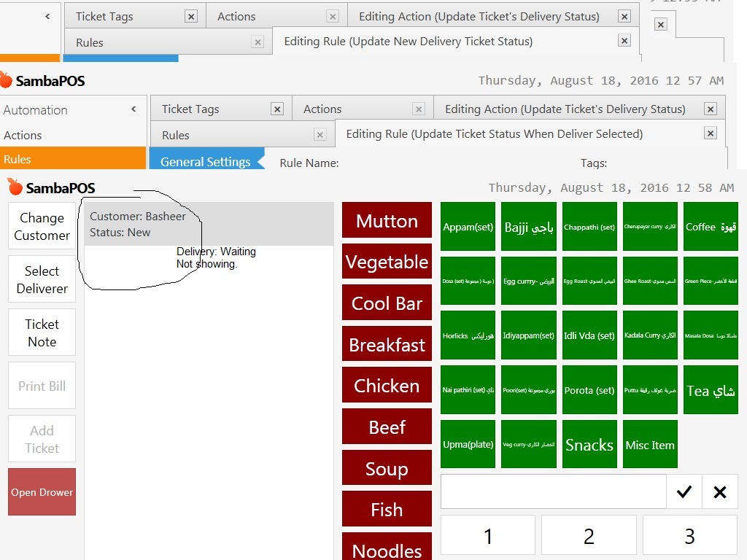747x560 pixels.
Task: Close the Update Ticket Status When Deliver Selected tab
Action: pyautogui.click(x=711, y=133)
